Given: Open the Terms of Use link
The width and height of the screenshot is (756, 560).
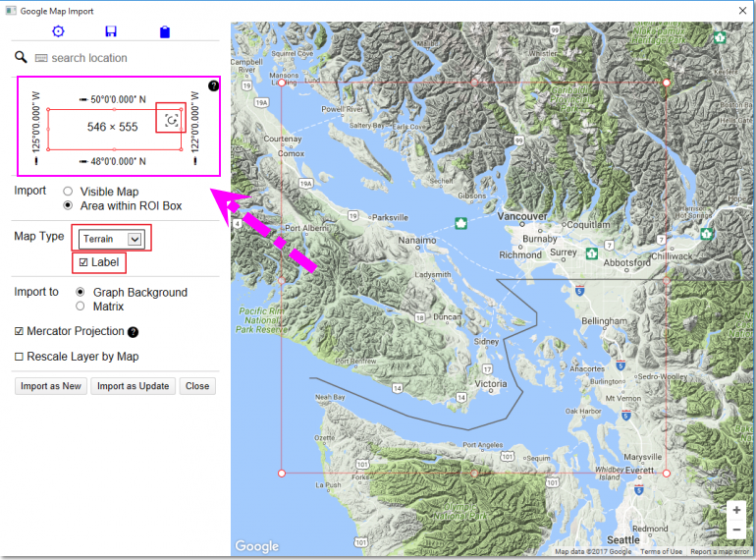Looking at the screenshot, I should click(661, 552).
